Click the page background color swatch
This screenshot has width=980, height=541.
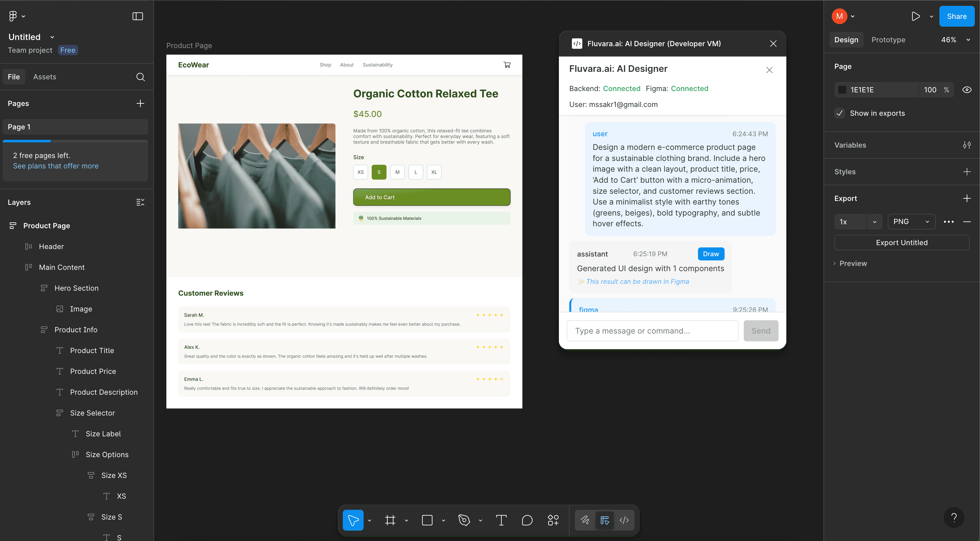842,89
